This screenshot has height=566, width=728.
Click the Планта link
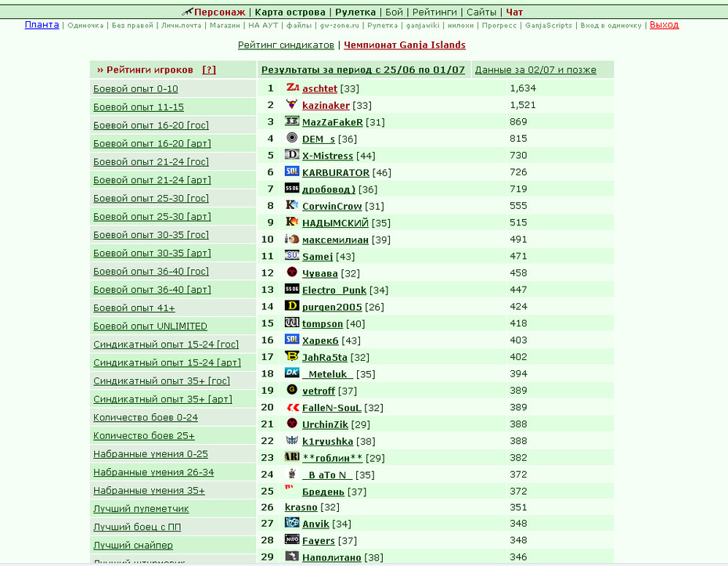[x=41, y=24]
